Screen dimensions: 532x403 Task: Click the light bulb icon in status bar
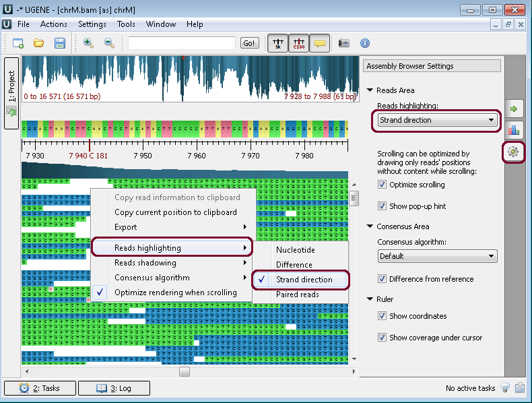505,387
